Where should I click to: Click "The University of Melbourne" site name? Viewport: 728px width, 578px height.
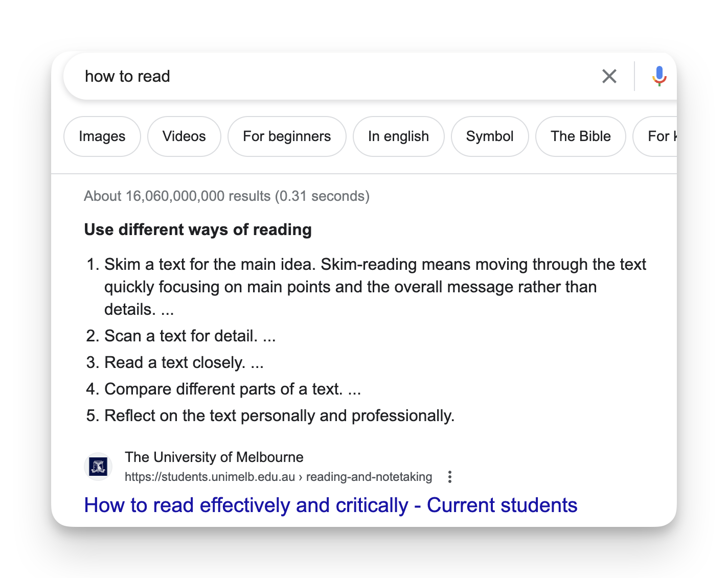(214, 457)
